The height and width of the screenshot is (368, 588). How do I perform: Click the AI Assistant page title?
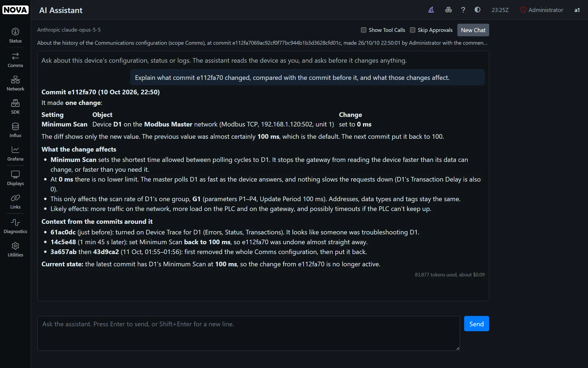click(x=61, y=10)
